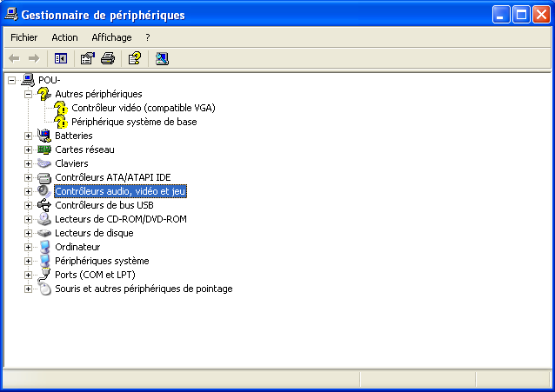
Task: Expand the Claviers branch
Action: click(x=29, y=163)
